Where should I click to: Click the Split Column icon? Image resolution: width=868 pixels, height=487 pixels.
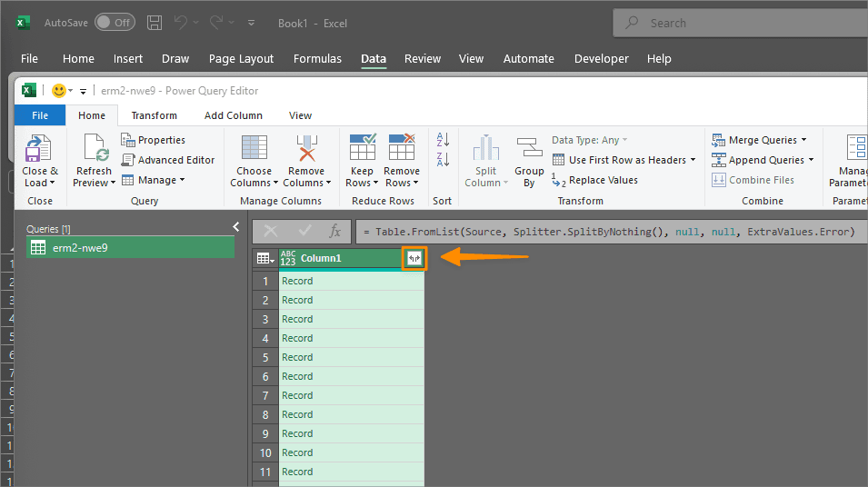click(x=485, y=147)
